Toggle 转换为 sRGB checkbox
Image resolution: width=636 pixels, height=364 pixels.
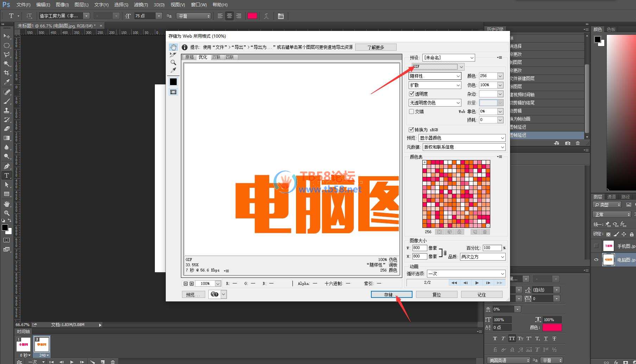point(411,130)
